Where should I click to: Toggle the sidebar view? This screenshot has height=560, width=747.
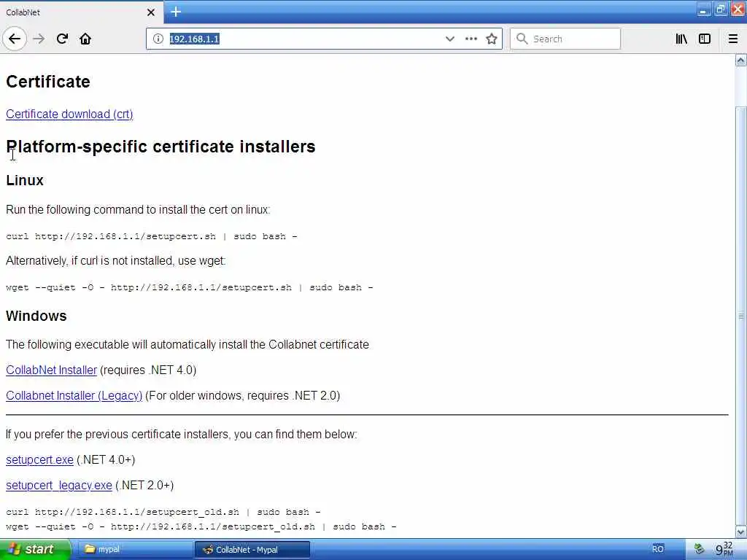click(705, 39)
